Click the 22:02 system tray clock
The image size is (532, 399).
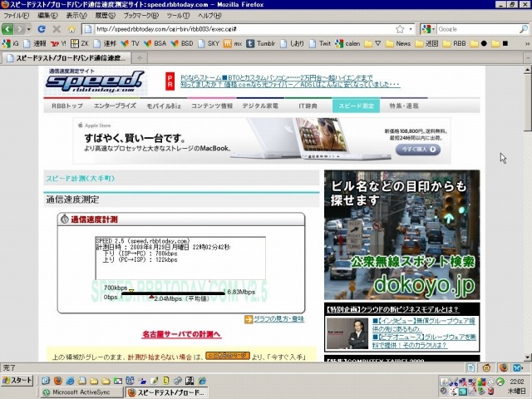pos(517,382)
